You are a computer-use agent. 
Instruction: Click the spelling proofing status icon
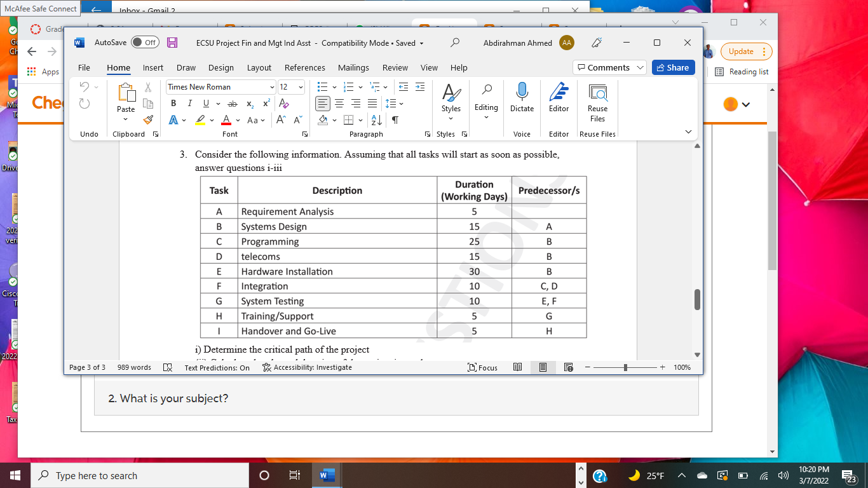pos(168,367)
